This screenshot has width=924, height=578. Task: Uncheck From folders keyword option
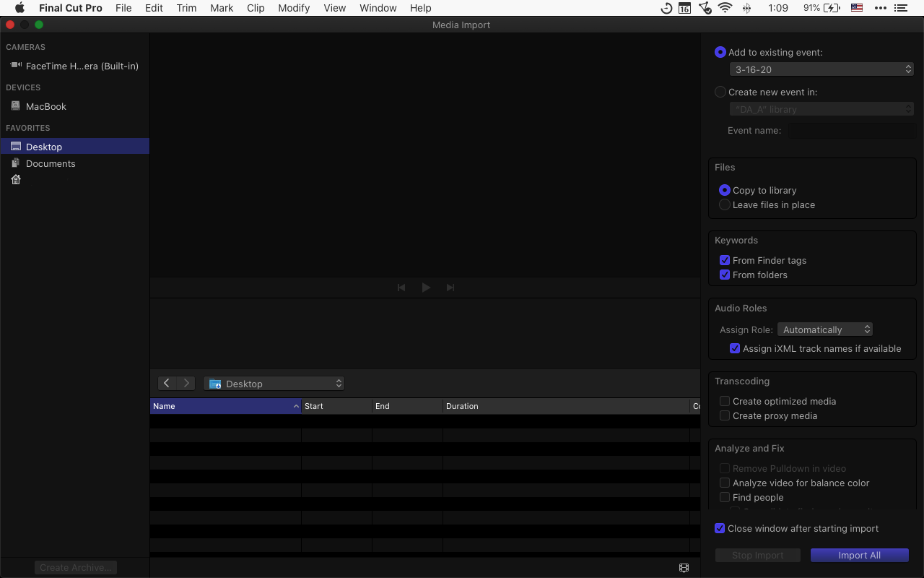(x=725, y=275)
